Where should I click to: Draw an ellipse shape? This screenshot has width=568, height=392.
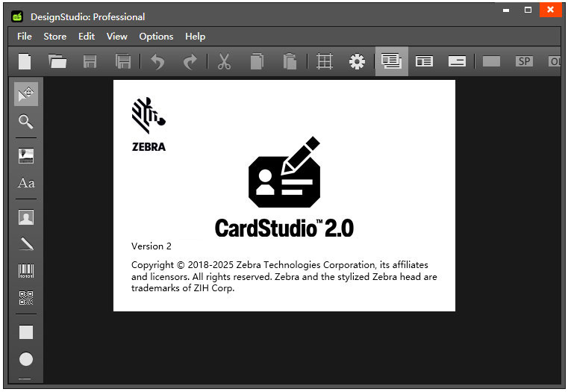pyautogui.click(x=26, y=359)
